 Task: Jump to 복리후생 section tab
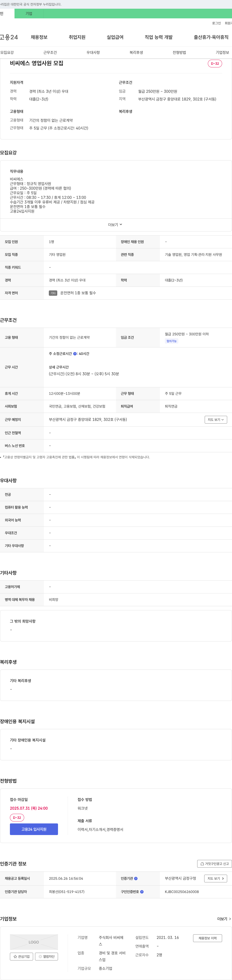[x=136, y=52]
